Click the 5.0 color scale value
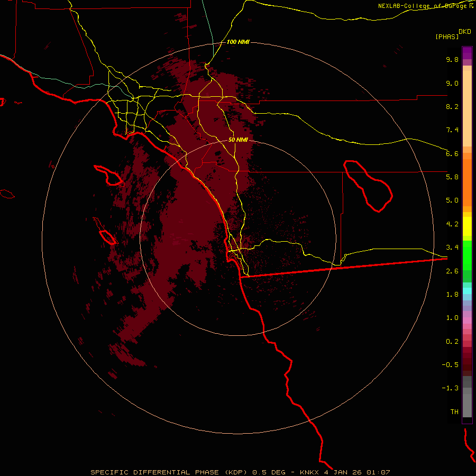 (x=452, y=200)
